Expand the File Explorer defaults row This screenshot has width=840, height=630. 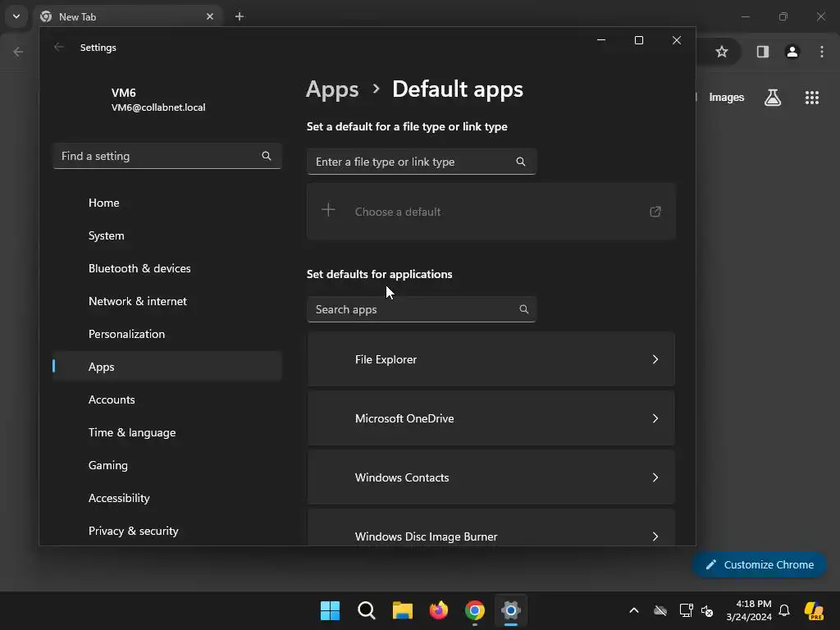point(491,359)
